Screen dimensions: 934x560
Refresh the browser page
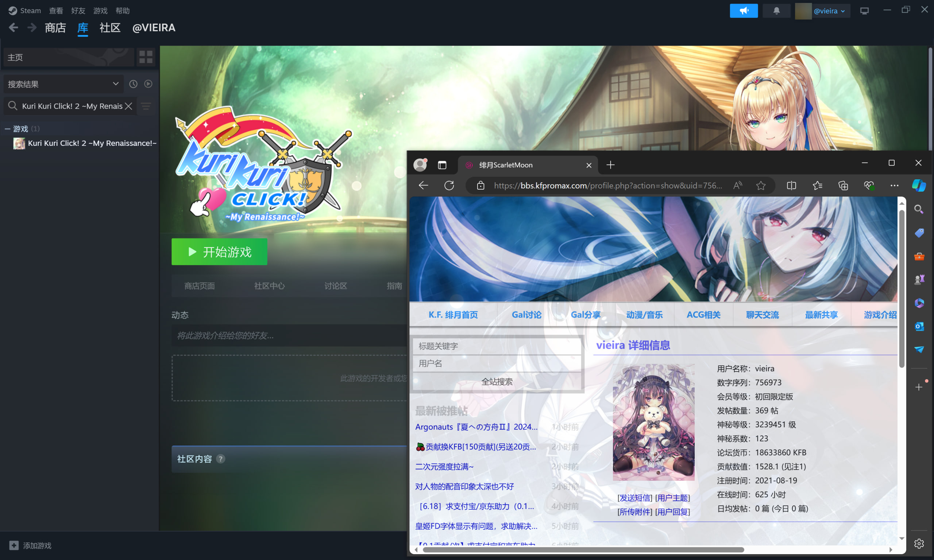[x=449, y=185]
